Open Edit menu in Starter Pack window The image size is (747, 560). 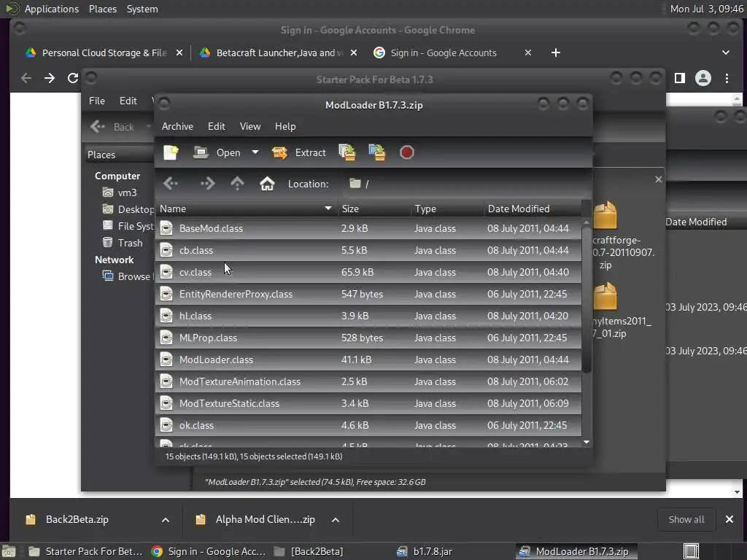128,101
